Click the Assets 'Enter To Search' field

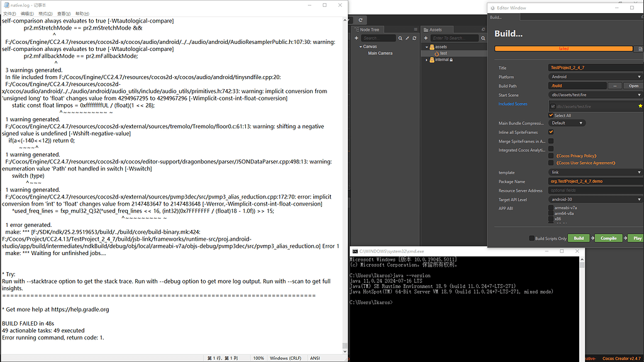click(454, 38)
